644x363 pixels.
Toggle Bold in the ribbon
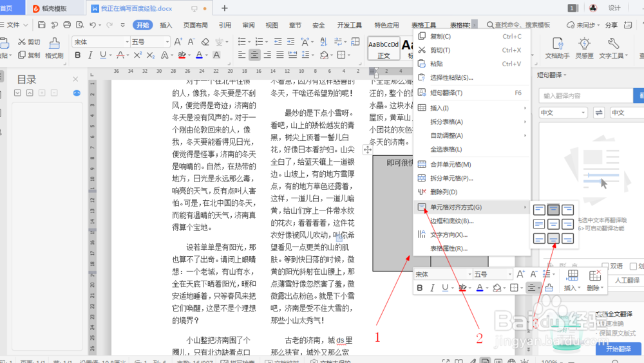click(x=78, y=55)
